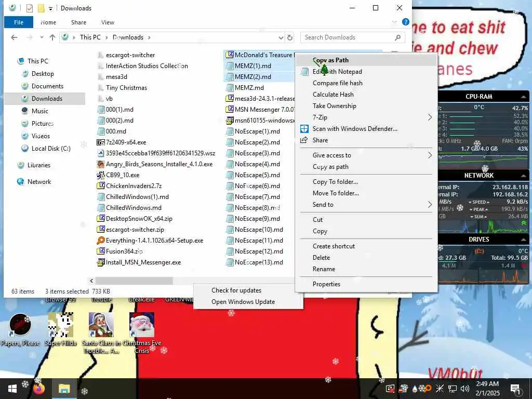Collapse the DRIVES gadget section
532x399 pixels.
point(523,240)
